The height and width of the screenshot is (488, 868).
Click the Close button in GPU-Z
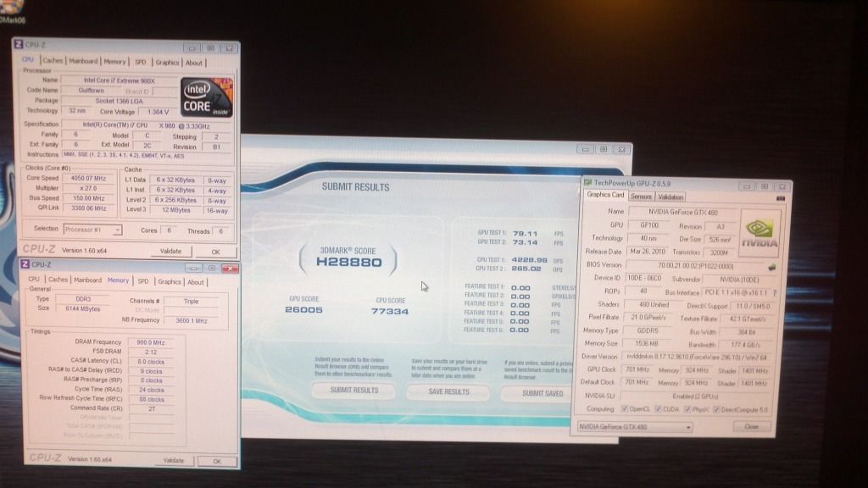751,427
